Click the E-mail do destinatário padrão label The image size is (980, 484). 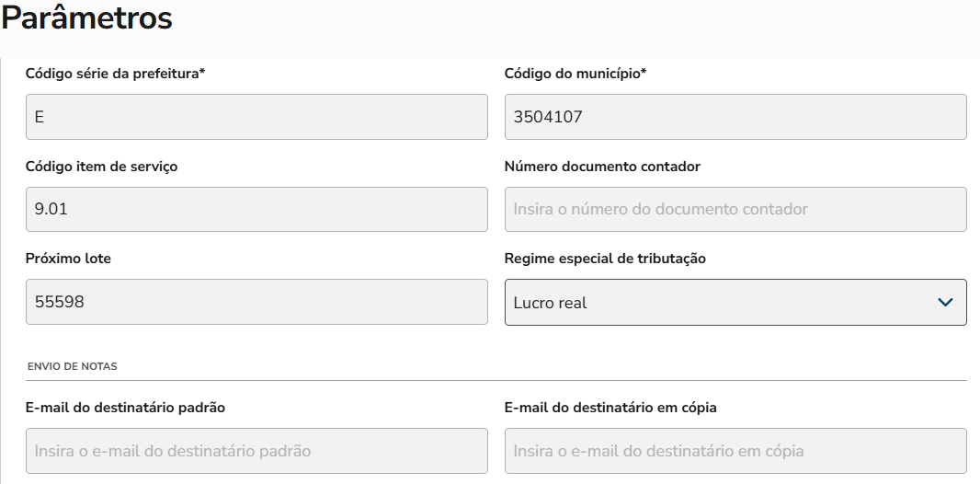[125, 407]
